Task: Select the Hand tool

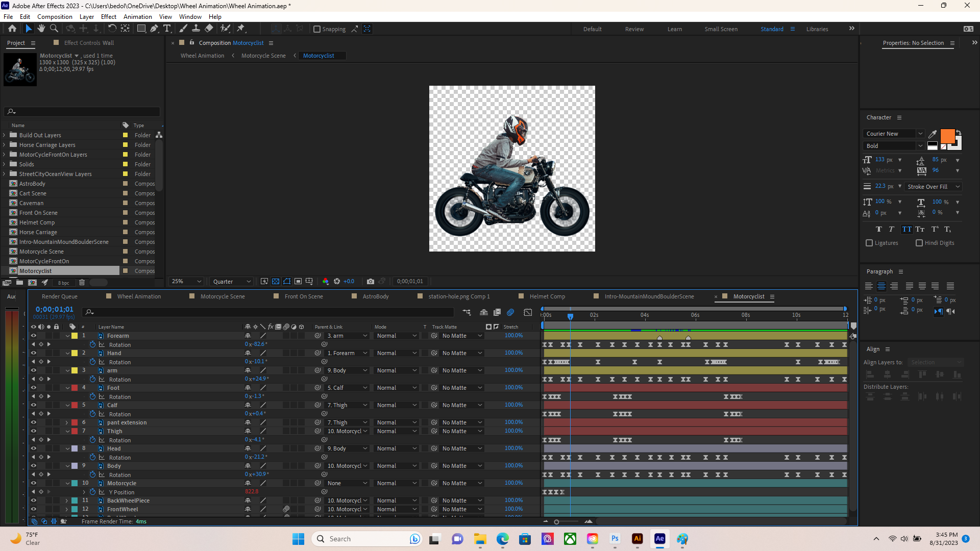Action: coord(41,29)
